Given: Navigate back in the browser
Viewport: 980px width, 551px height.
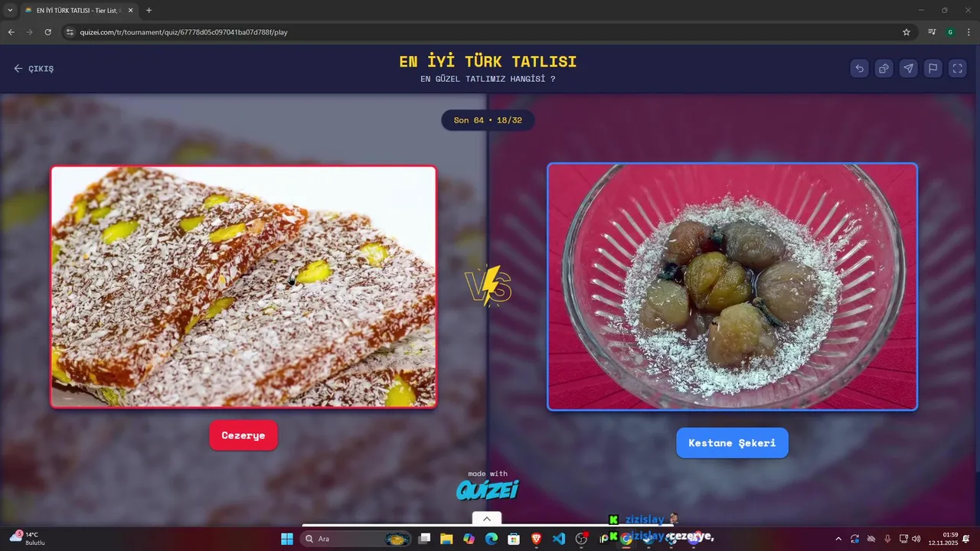Looking at the screenshot, I should pyautogui.click(x=11, y=32).
